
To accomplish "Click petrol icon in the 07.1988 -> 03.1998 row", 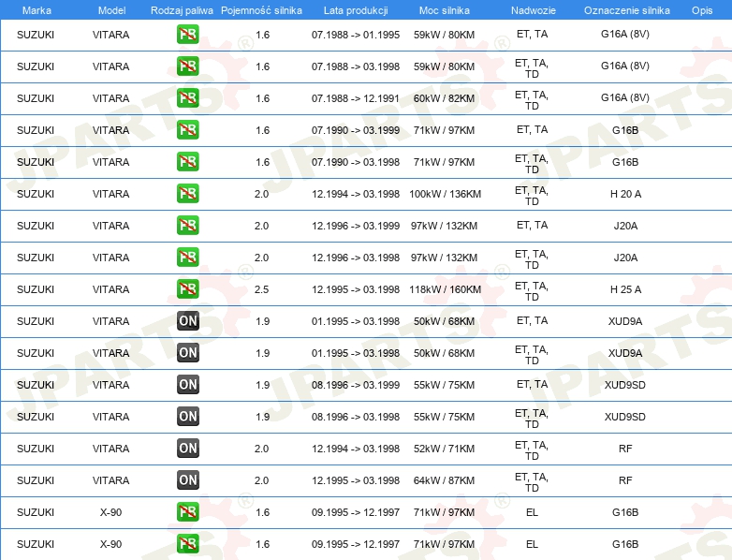I will (187, 66).
